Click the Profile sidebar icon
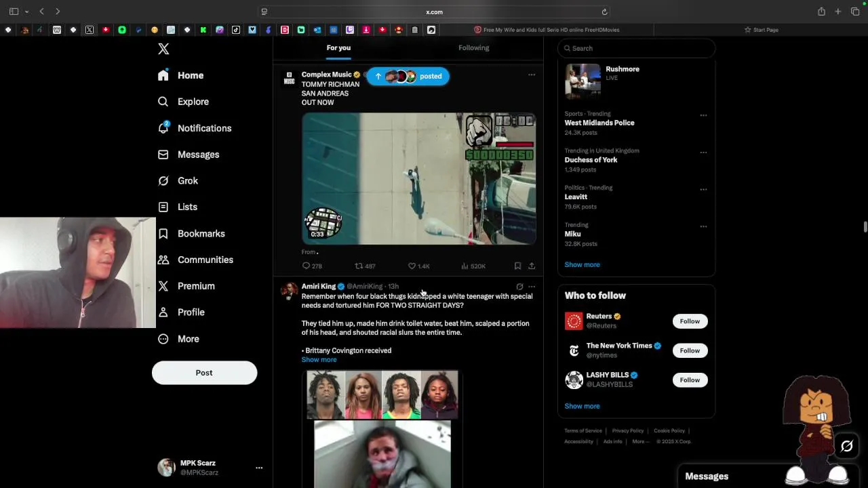The image size is (868, 488). pyautogui.click(x=163, y=312)
